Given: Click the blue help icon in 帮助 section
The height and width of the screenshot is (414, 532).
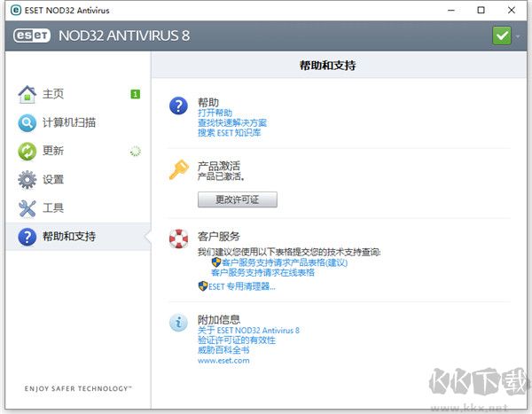Looking at the screenshot, I should [178, 105].
